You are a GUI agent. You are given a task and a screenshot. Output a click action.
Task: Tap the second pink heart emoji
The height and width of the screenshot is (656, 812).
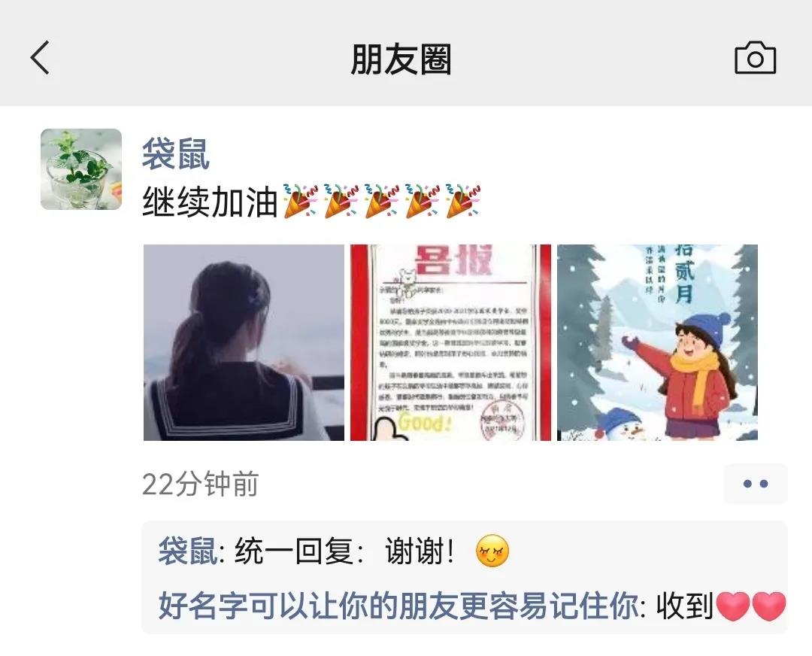pos(769,606)
